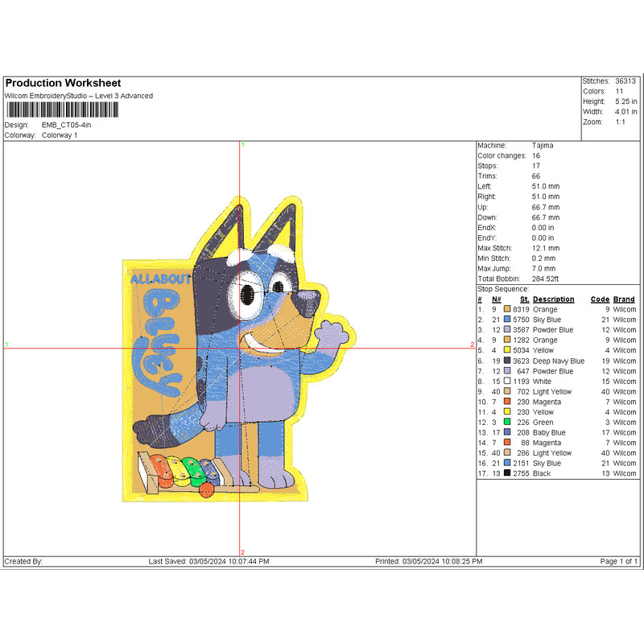The image size is (644, 644).
Task: Click the ALL ABOUT text in design
Action: click(160, 279)
